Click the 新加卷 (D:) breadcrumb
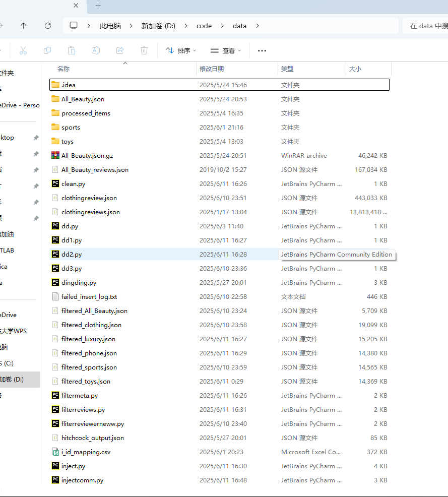Screen dimensions: 448x497 (x=158, y=26)
